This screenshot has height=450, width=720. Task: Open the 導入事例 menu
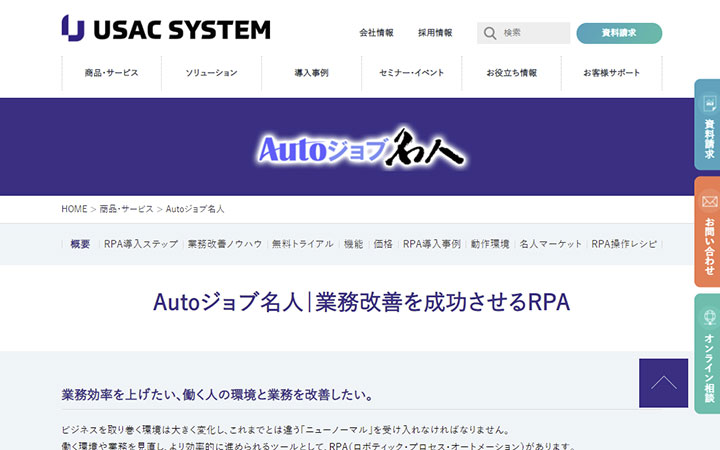(311, 73)
